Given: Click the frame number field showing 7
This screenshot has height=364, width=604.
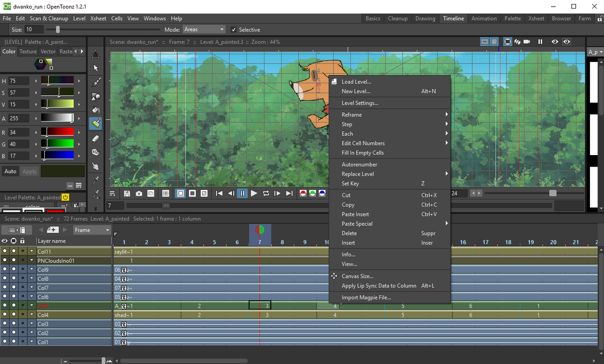Looking at the screenshot, I should 115,206.
